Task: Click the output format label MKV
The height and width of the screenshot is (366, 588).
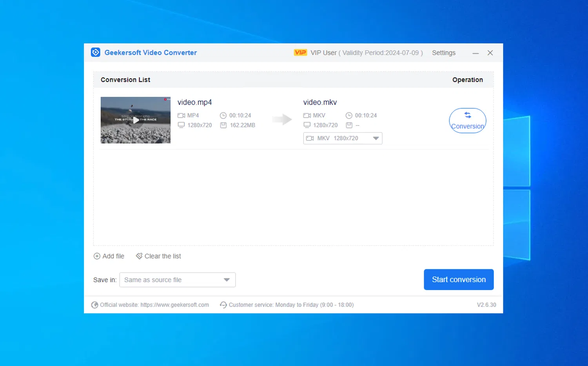Action: point(319,116)
